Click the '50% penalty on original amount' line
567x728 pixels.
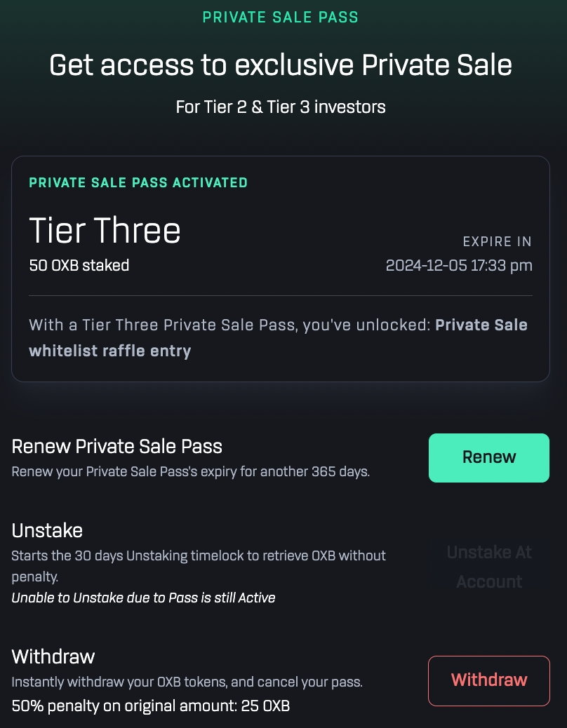point(151,706)
